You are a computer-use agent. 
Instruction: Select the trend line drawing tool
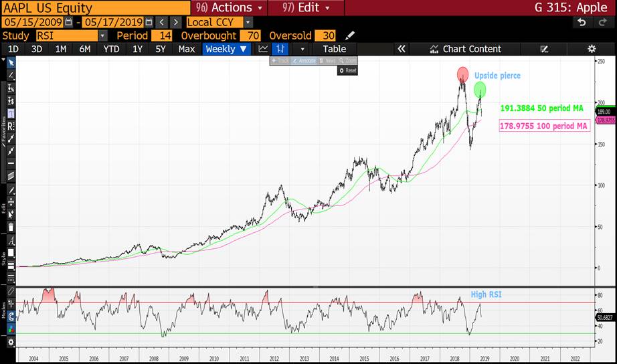[11, 75]
